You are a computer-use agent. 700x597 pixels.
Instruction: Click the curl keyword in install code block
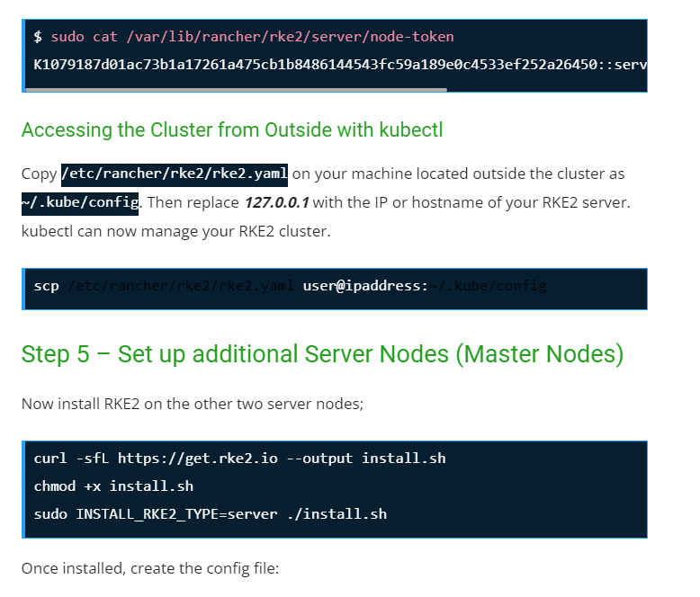click(50, 459)
